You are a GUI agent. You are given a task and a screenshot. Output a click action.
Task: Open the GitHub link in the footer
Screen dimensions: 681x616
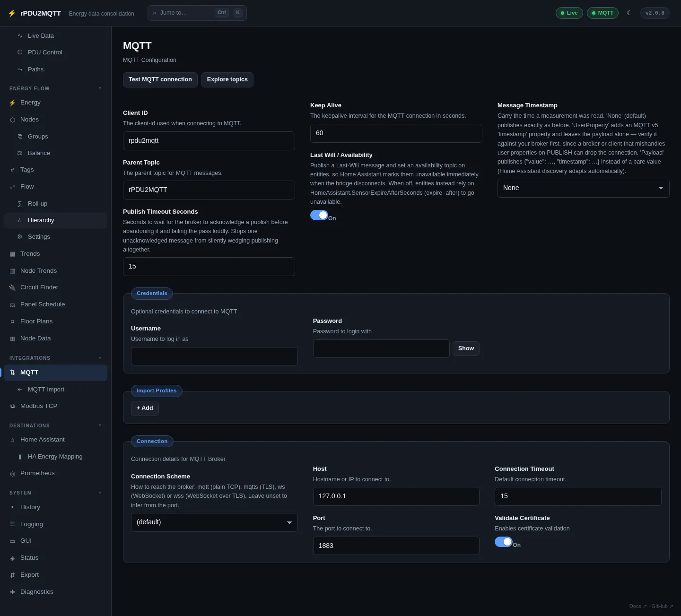click(x=663, y=606)
